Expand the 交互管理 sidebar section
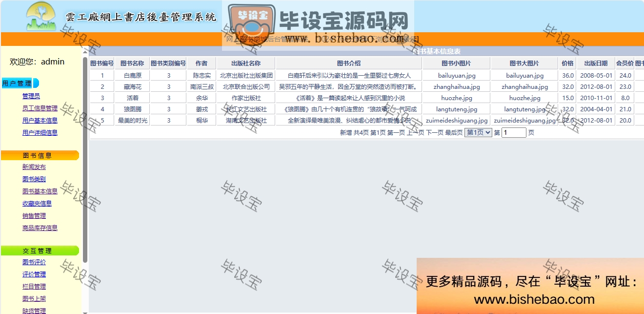 coord(40,251)
